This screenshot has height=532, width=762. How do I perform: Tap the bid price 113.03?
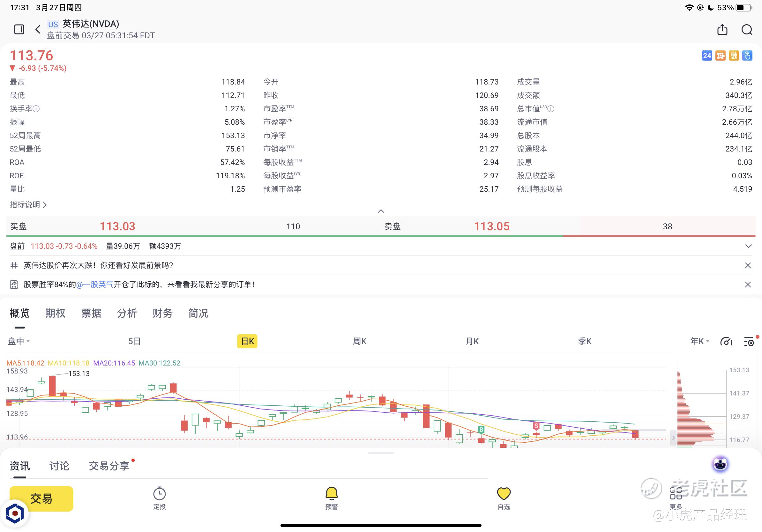[117, 226]
